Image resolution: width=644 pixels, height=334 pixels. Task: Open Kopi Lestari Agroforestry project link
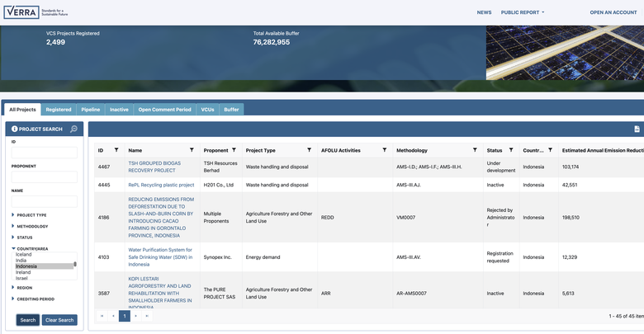(x=160, y=293)
